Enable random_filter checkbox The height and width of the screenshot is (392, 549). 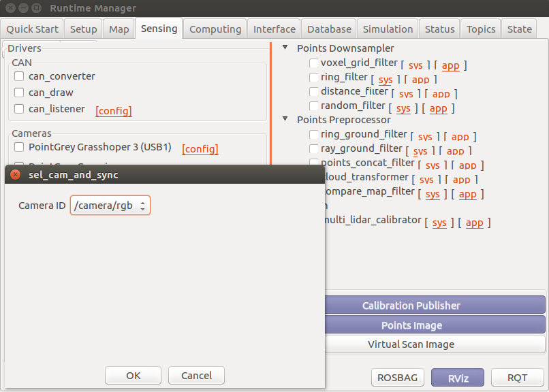pyautogui.click(x=314, y=106)
